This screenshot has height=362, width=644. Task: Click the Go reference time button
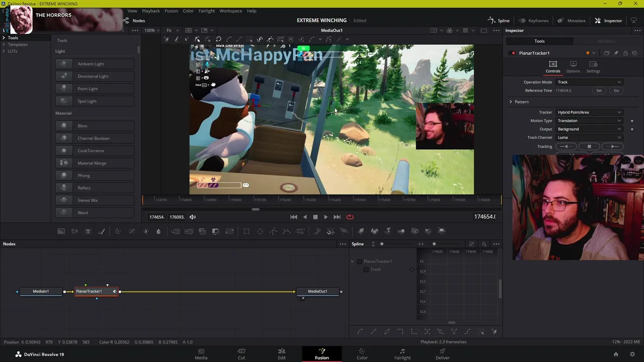coord(616,91)
